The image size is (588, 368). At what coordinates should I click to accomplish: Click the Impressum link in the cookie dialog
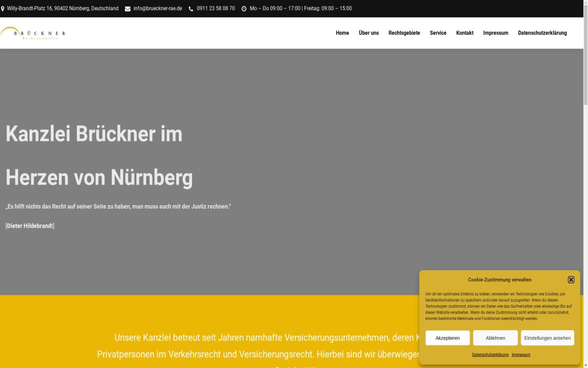(x=520, y=354)
